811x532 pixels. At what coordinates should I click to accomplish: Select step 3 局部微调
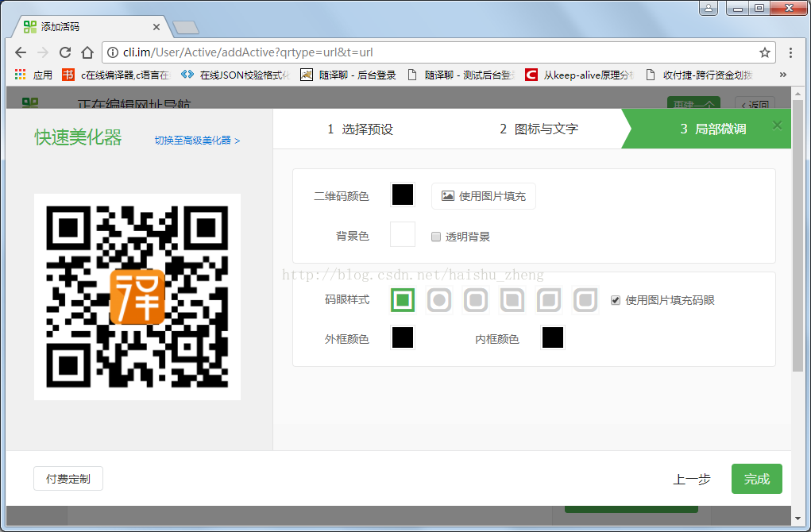click(x=713, y=129)
